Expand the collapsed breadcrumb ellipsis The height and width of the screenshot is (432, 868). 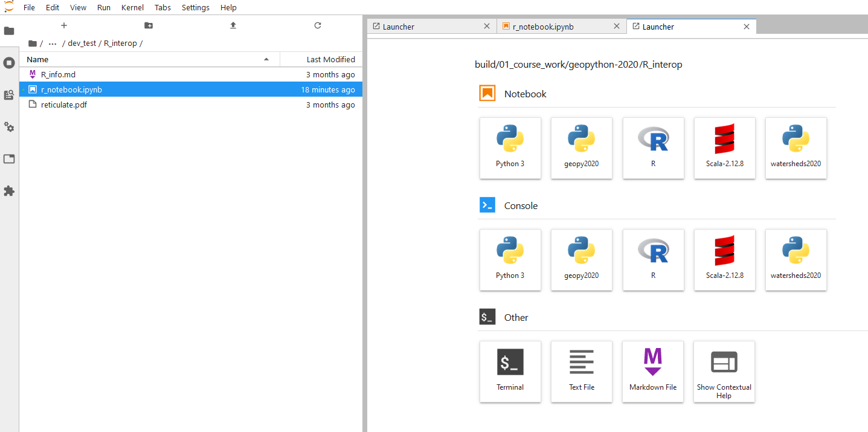click(53, 44)
